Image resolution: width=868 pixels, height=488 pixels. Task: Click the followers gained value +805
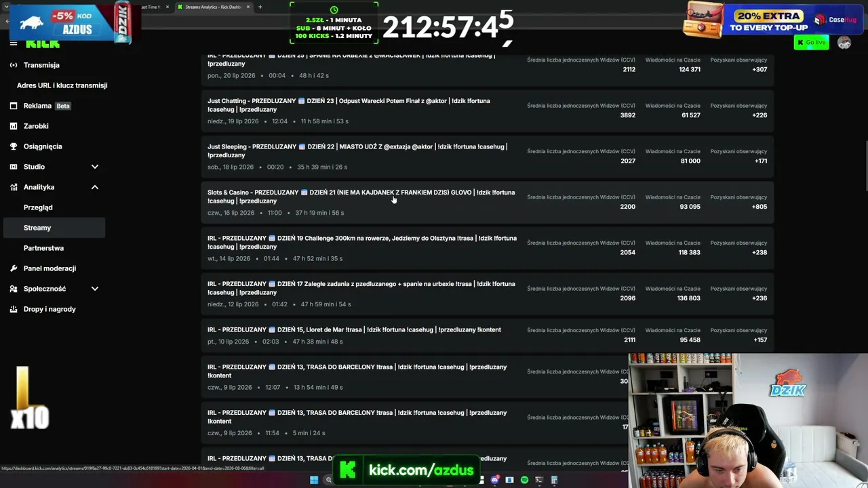click(759, 207)
